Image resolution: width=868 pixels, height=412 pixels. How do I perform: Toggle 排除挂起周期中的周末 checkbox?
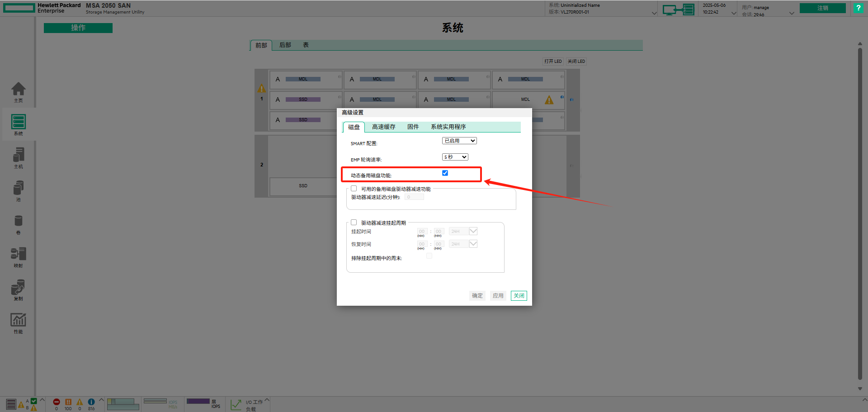click(x=429, y=256)
